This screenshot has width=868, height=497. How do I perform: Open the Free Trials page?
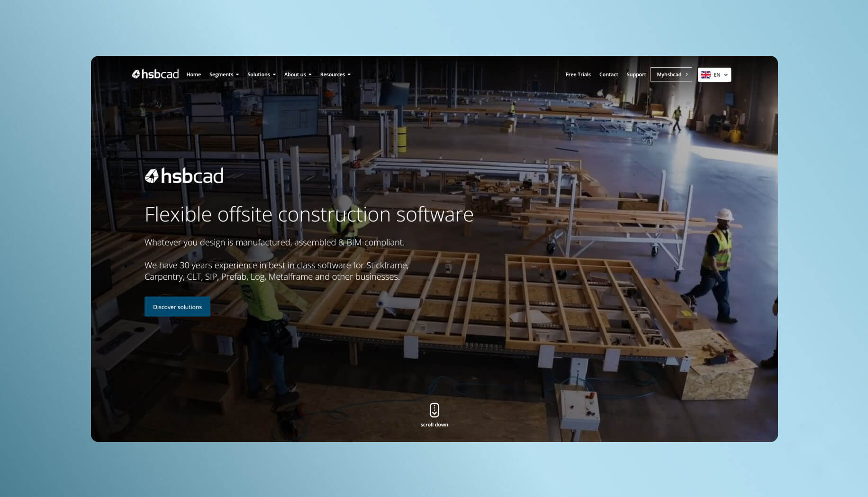pyautogui.click(x=578, y=74)
